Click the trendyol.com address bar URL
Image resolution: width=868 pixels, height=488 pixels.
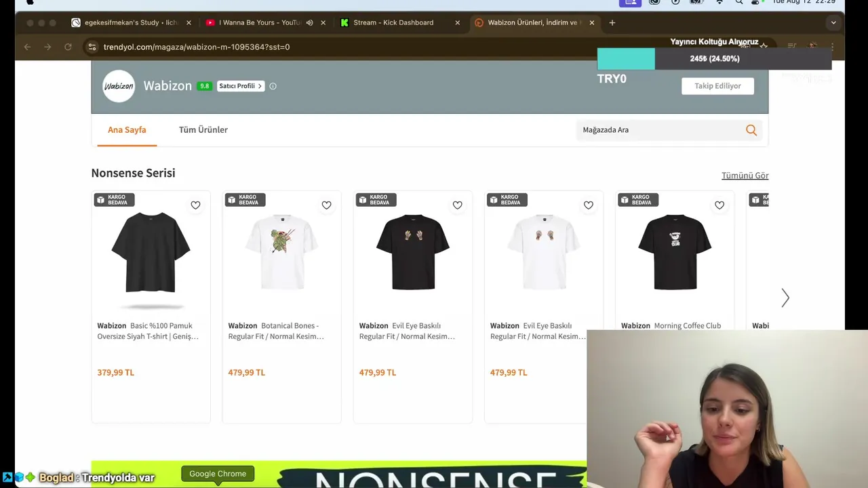coord(197,47)
